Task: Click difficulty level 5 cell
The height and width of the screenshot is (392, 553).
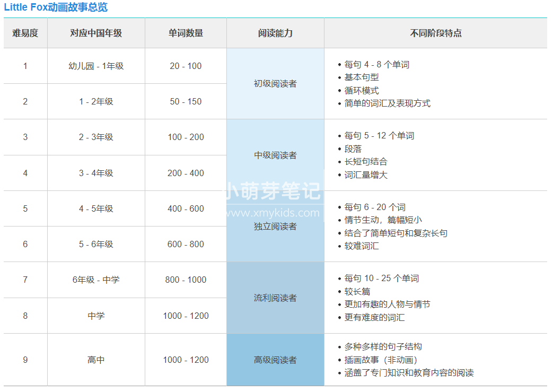Action: 25,209
